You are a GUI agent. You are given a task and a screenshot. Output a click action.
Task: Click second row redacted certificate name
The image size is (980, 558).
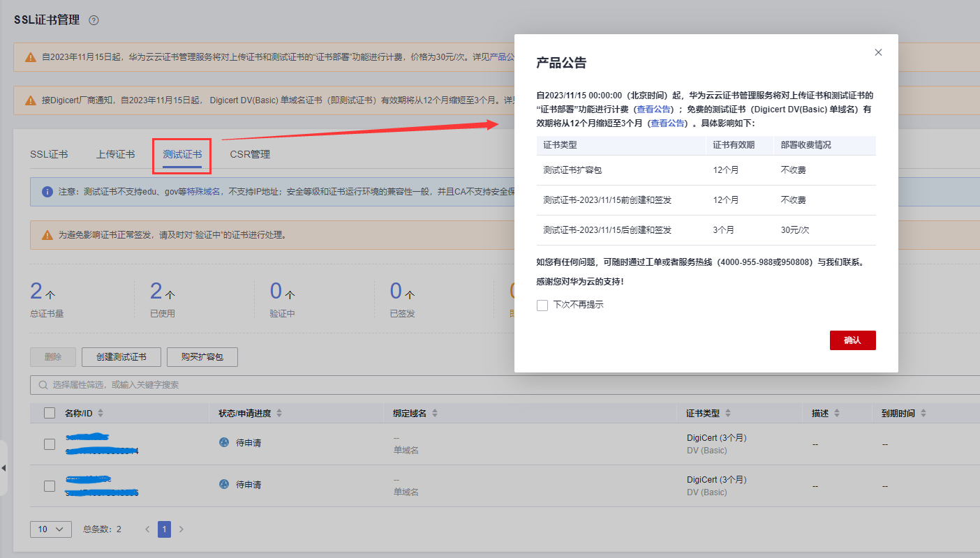pyautogui.click(x=89, y=479)
